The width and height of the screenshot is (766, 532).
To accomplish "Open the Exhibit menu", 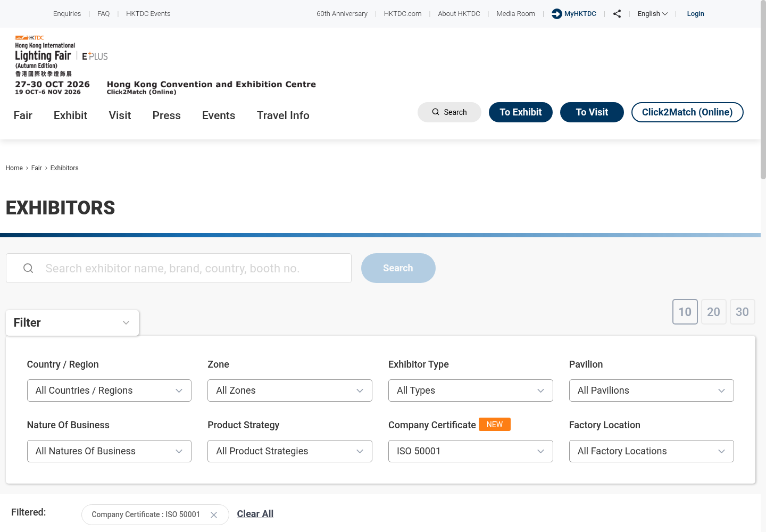I will click(x=70, y=115).
